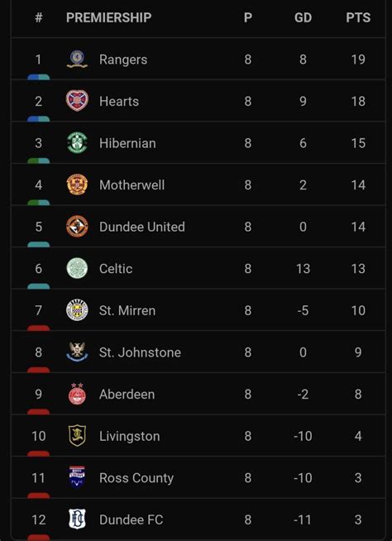Open the Dundee FC badge
The width and height of the screenshot is (392, 541).
click(77, 519)
